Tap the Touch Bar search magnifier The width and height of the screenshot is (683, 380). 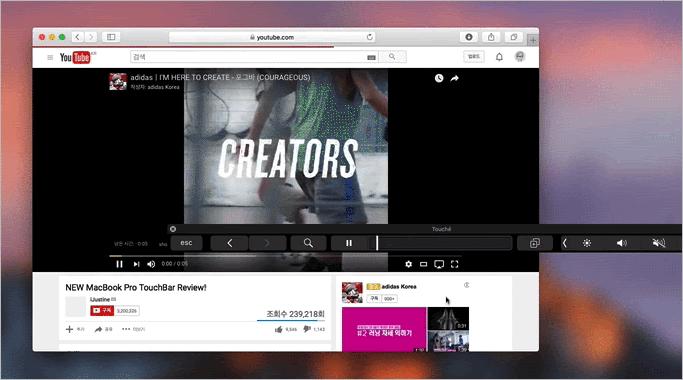(x=308, y=243)
